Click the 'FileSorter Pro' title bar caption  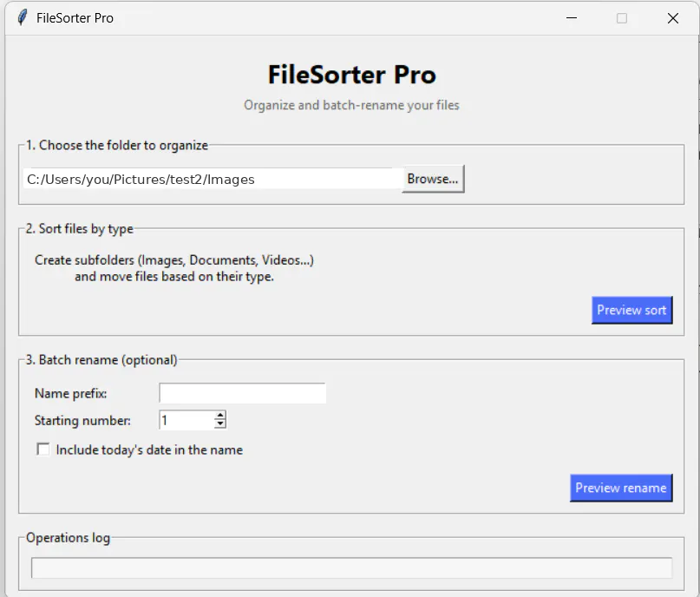click(75, 18)
